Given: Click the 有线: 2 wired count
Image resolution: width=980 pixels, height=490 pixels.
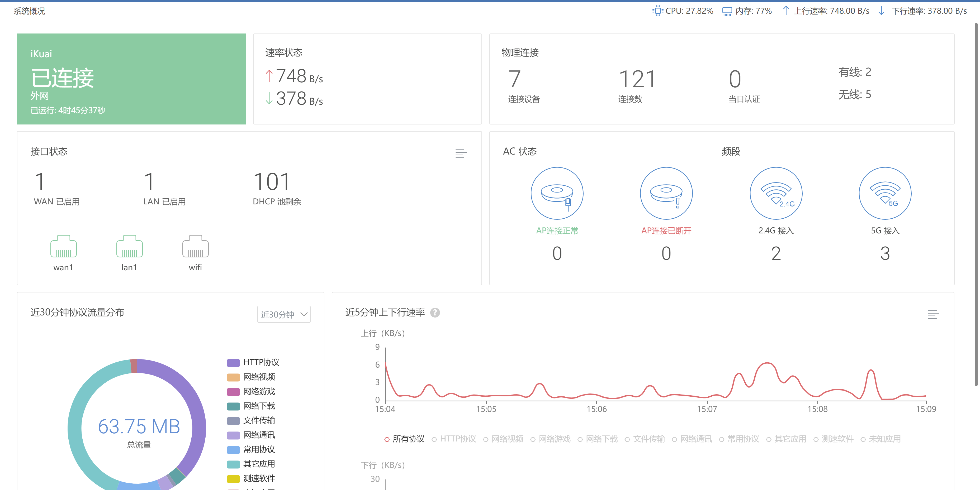Looking at the screenshot, I should [854, 72].
